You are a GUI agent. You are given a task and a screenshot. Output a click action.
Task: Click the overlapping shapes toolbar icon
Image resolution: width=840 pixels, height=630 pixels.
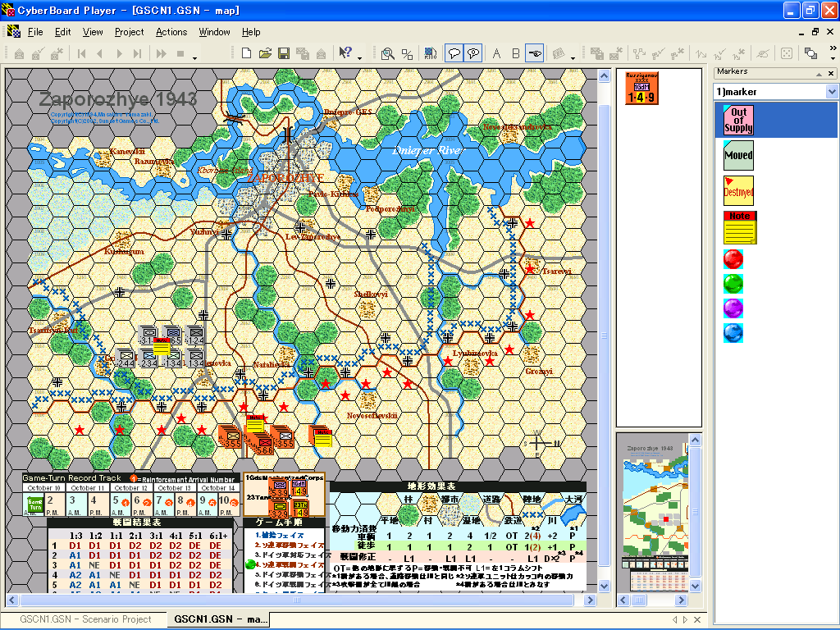point(810,53)
